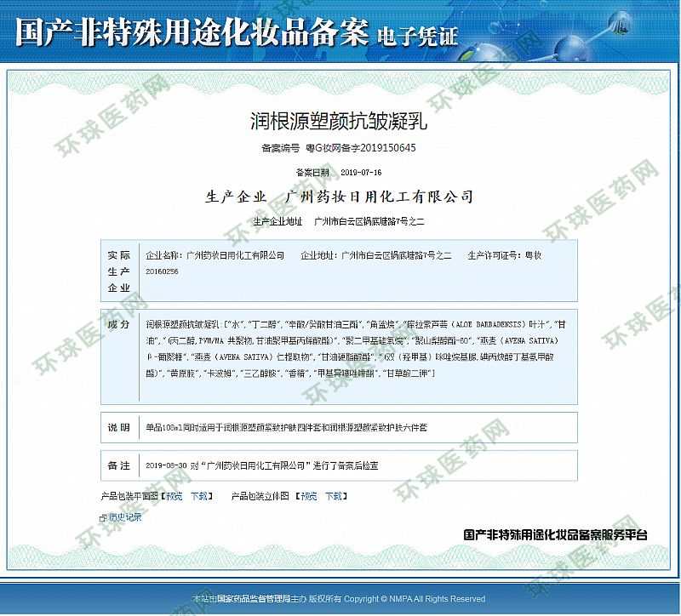Select the 说明 section label
The image size is (681, 616).
[118, 427]
